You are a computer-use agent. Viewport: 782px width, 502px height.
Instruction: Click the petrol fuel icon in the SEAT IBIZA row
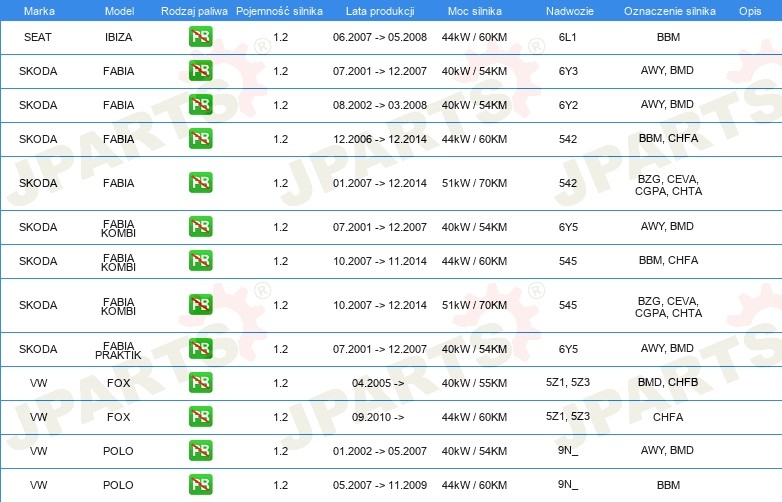[200, 36]
